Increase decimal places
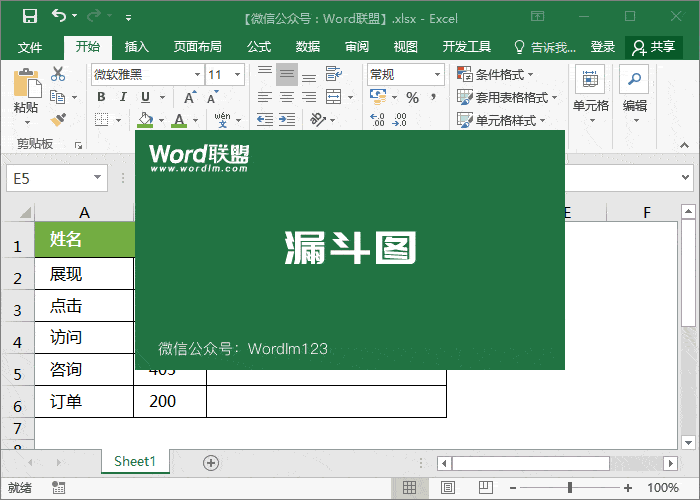 [x=378, y=120]
